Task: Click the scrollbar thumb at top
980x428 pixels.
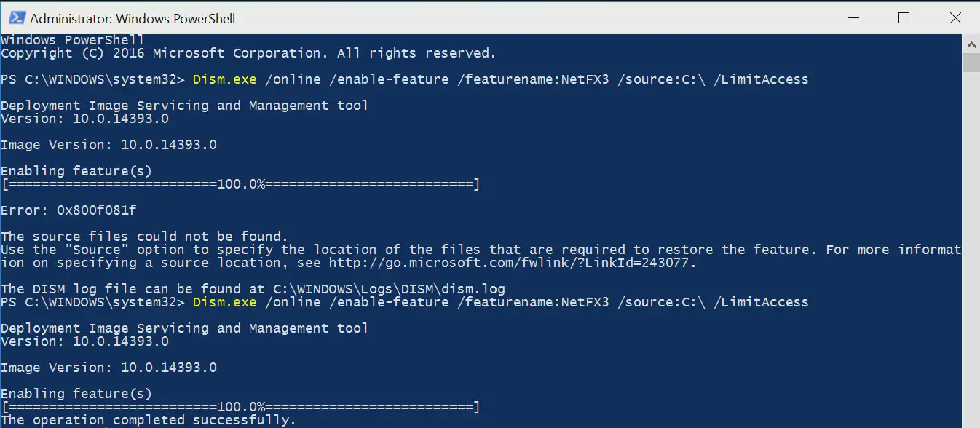Action: tap(971, 62)
